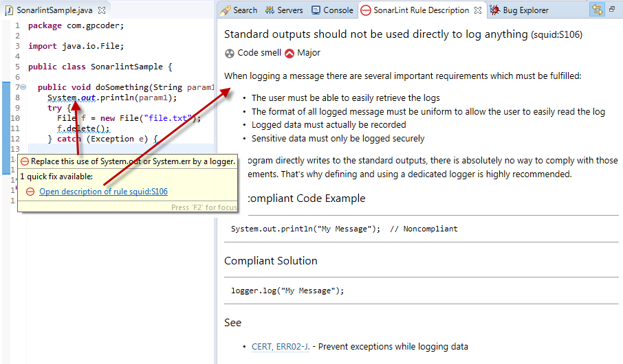Click the SonarLint icon beside quick fix
Image resolution: width=623 pixels, height=364 pixels.
coord(30,192)
